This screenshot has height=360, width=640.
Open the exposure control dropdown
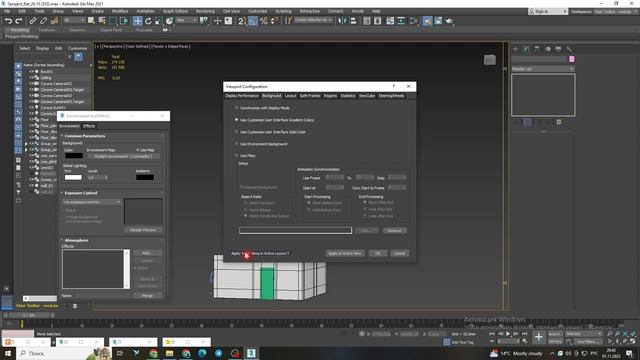point(92,202)
